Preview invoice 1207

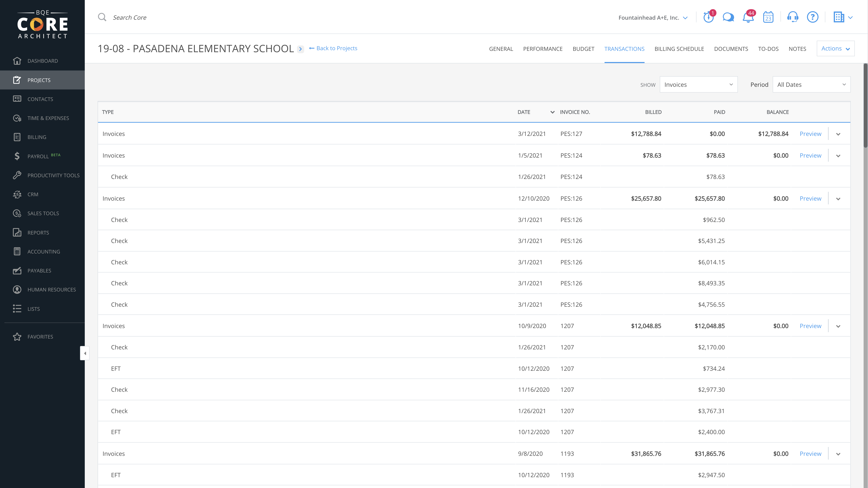(x=810, y=326)
